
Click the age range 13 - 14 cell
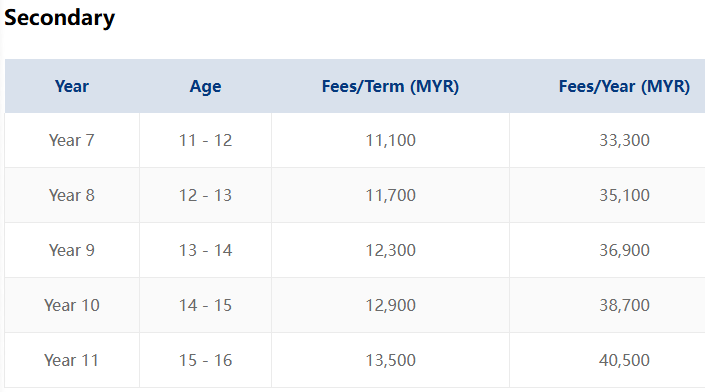[205, 250]
